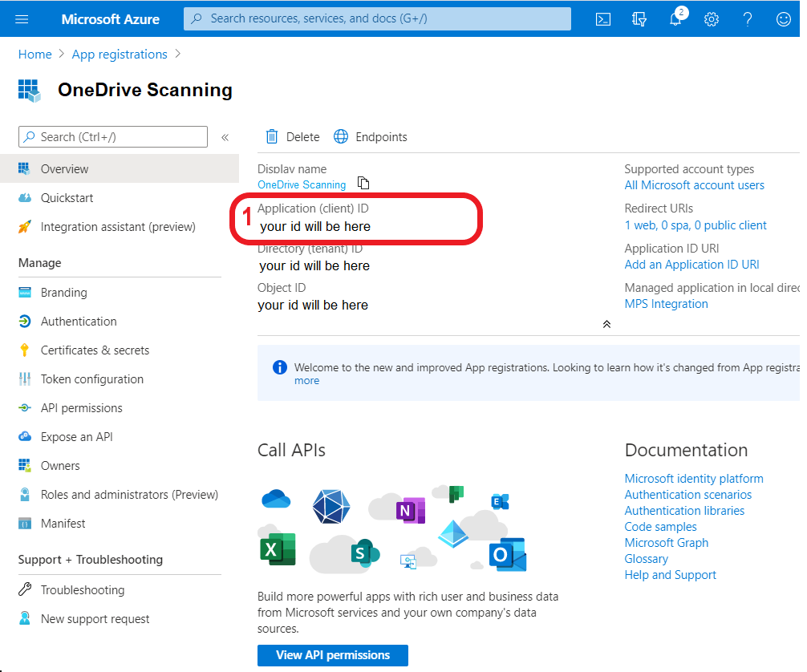Viewport: 807px width, 672px height.
Task: Open the Directory and subscription filter icon
Action: (639, 19)
